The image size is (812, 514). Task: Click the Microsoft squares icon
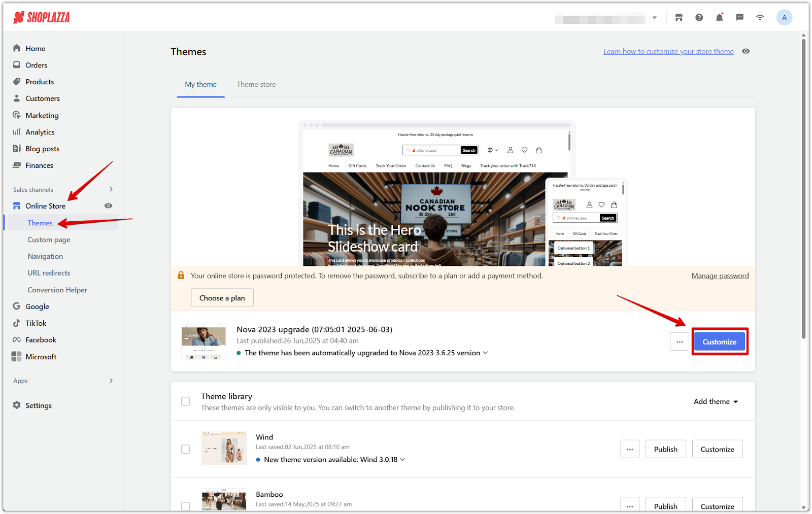[x=17, y=357]
